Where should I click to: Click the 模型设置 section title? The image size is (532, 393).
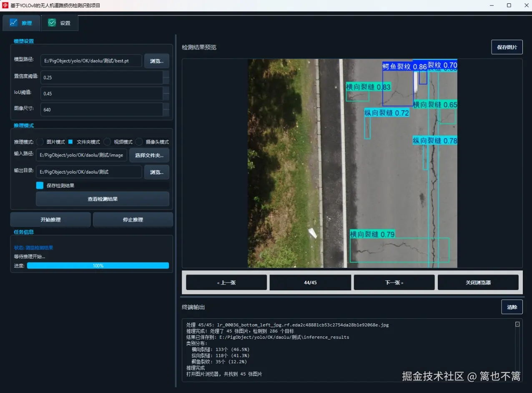click(24, 41)
